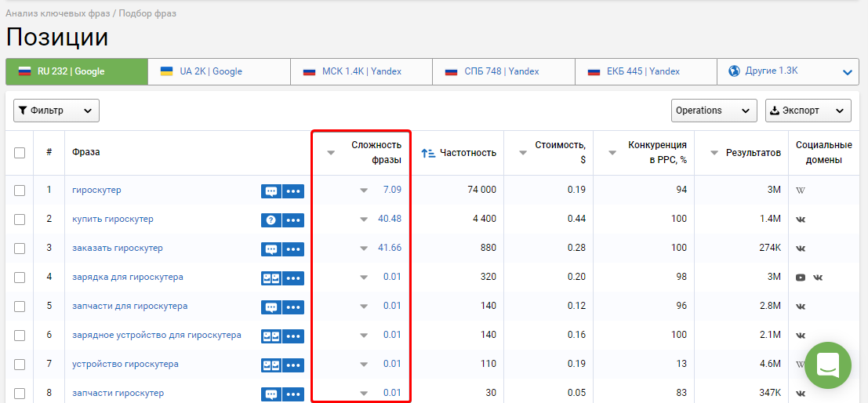
Task: Switch to ЕКБ 445 | Yandex tab
Action: coord(646,71)
